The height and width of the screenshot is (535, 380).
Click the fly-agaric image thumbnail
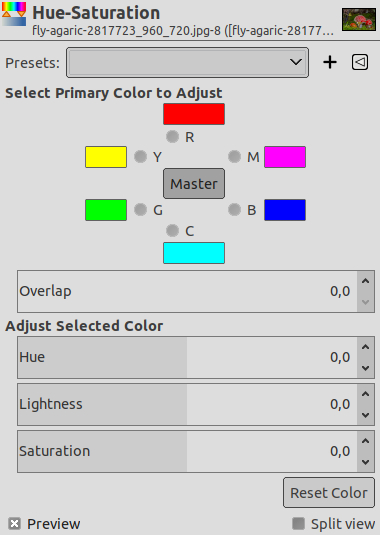(x=359, y=20)
